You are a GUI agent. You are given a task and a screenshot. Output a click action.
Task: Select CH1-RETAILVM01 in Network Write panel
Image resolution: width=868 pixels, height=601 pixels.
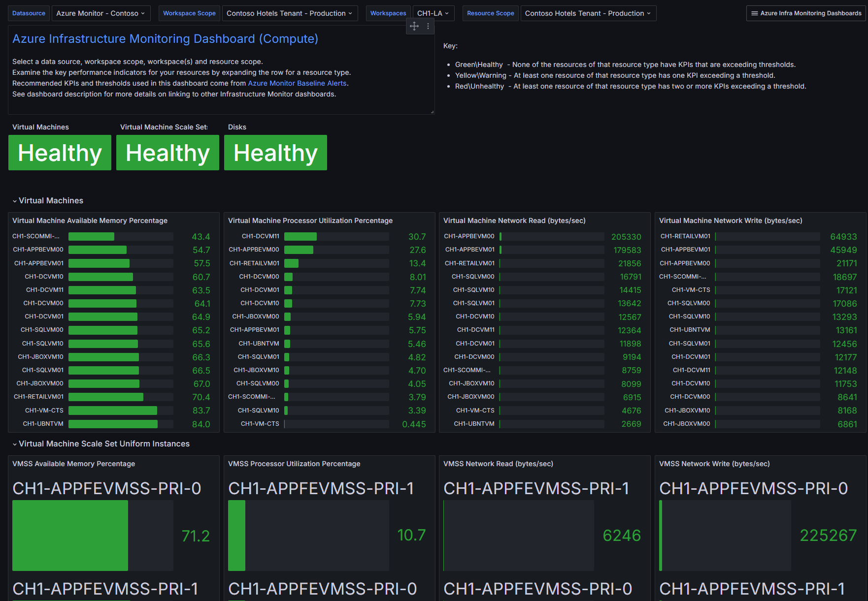coord(685,236)
